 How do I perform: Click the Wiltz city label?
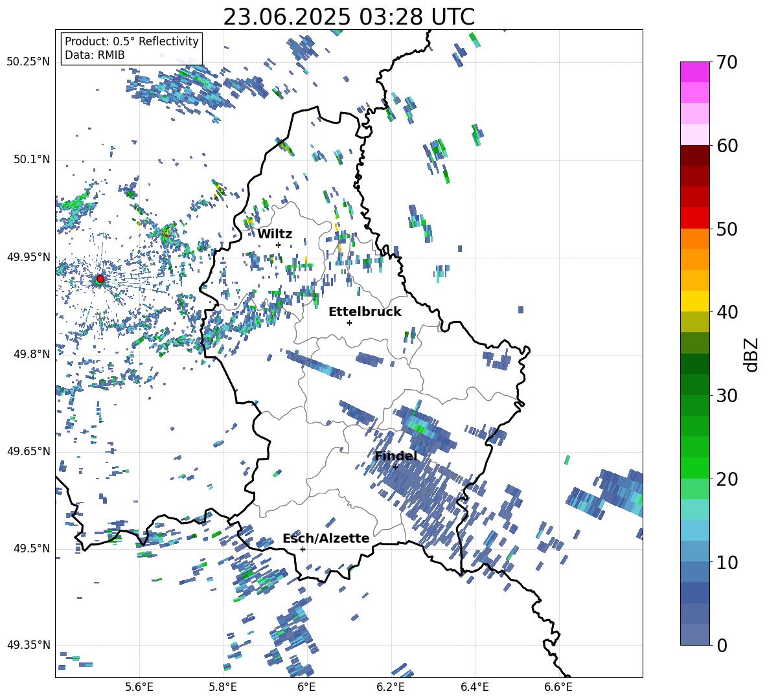275,234
